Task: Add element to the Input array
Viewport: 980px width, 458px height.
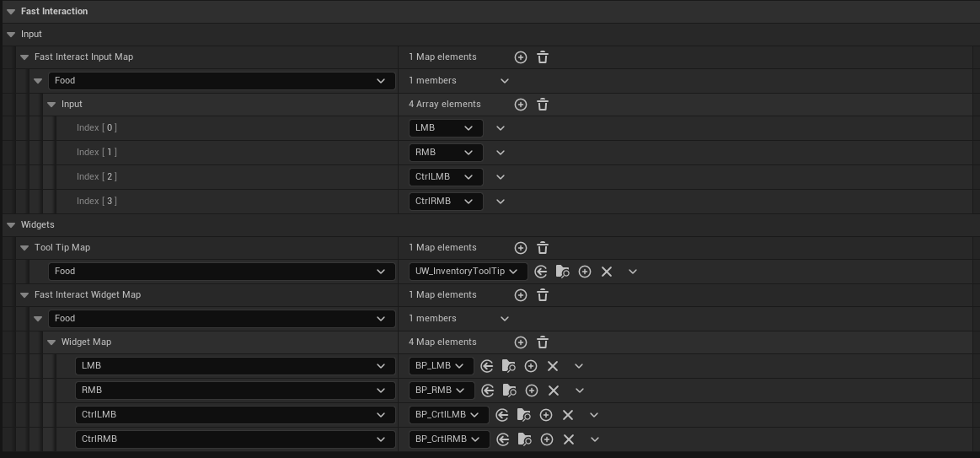Action: tap(521, 105)
